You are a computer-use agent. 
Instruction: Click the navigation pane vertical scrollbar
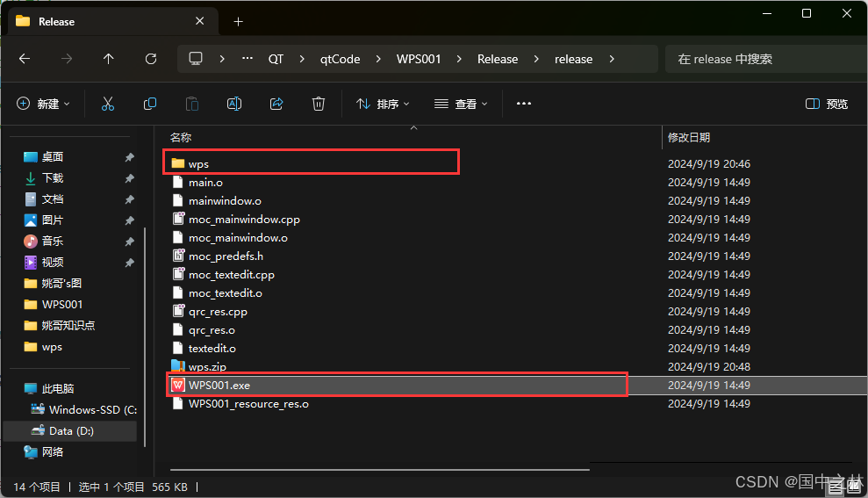[x=145, y=336]
